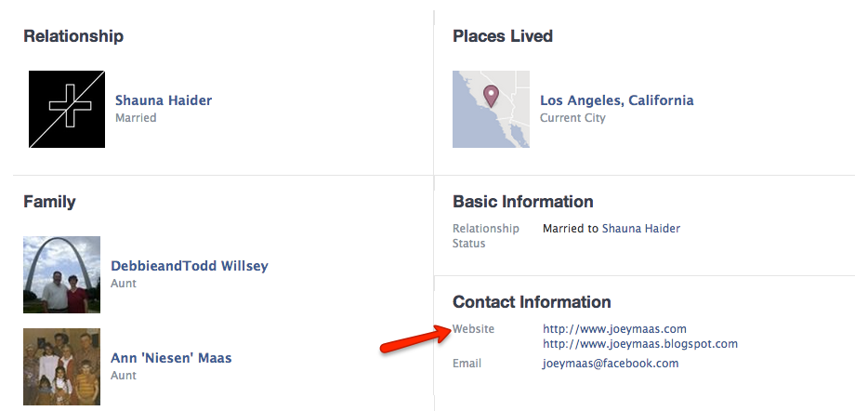Open Ann 'Niesen' Maas profile link
The image size is (868, 411).
point(171,358)
